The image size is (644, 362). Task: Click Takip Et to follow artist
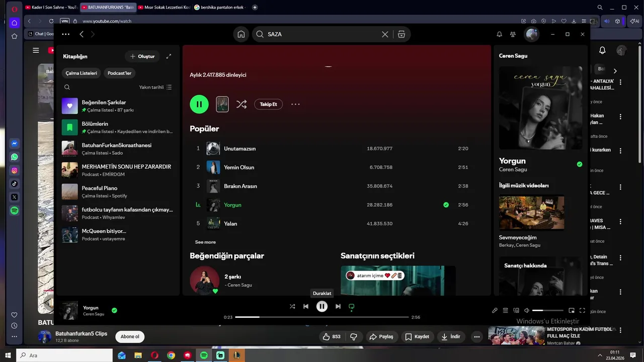click(268, 104)
